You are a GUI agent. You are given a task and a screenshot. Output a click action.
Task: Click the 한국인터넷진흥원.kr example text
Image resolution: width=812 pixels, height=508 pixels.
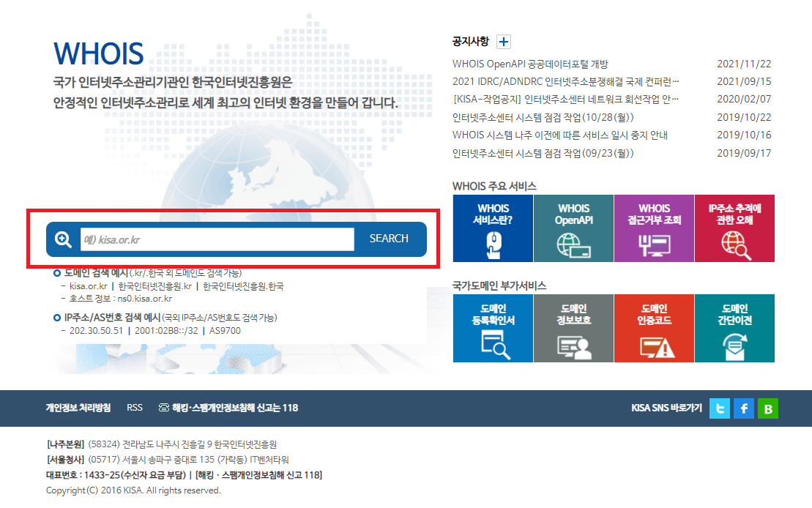[x=154, y=286]
